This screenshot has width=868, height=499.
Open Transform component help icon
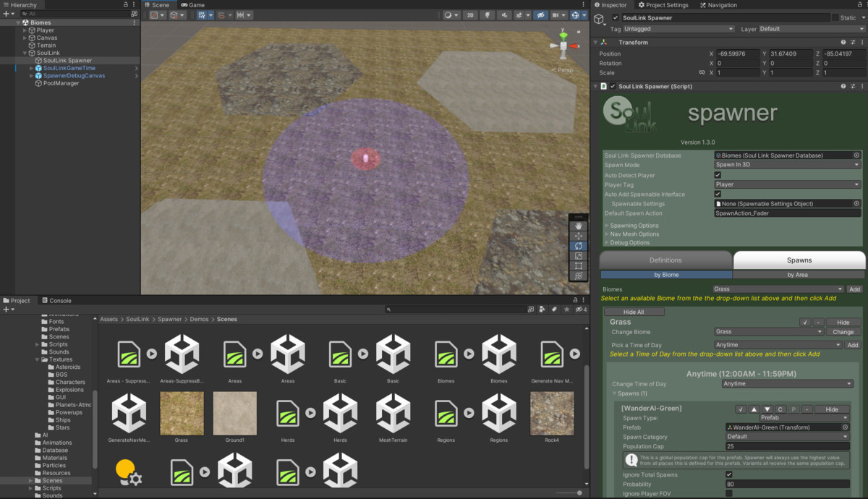[843, 43]
